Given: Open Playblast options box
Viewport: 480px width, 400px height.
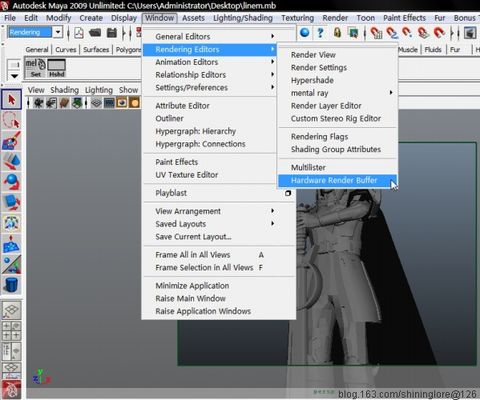Looking at the screenshot, I should click(288, 193).
